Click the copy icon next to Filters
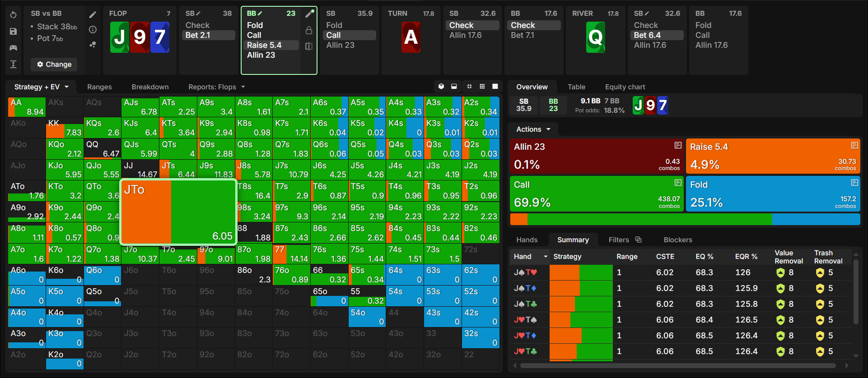The width and height of the screenshot is (868, 378). tap(638, 240)
